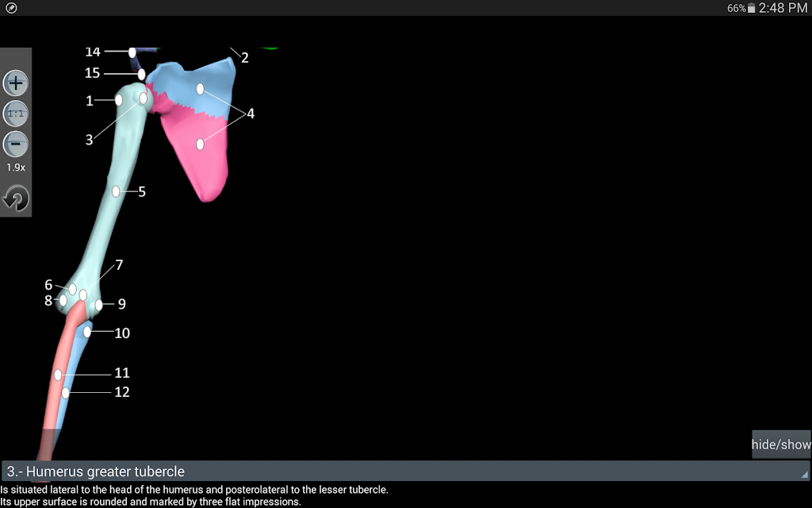The height and width of the screenshot is (508, 812).
Task: Zoom out with the minus button
Action: 16,144
